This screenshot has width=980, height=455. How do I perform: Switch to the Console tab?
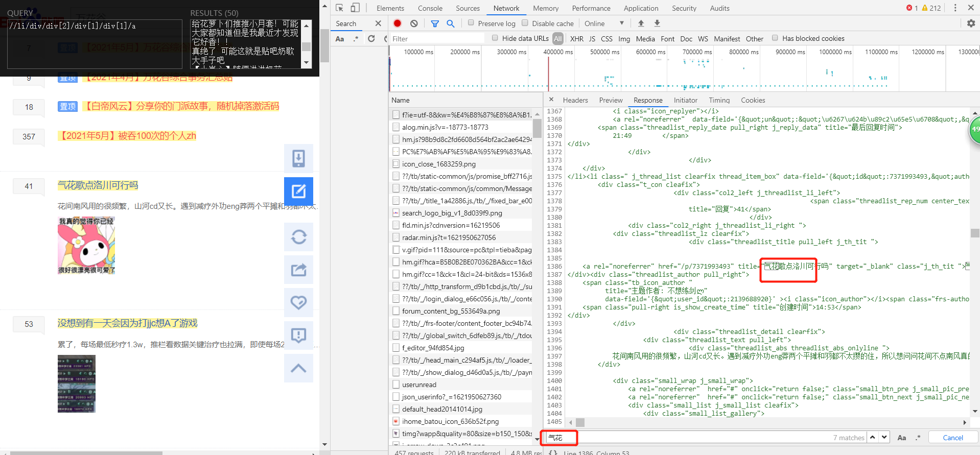430,8
